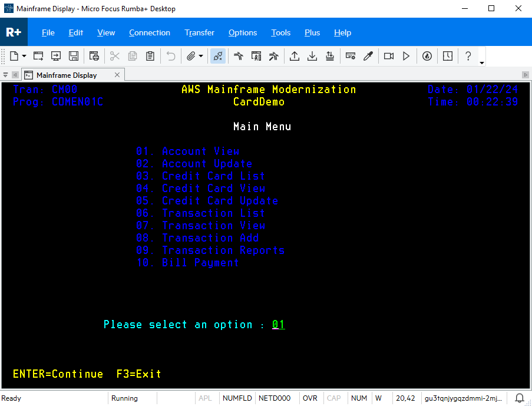Select the eyedropper color picker icon

tap(368, 56)
